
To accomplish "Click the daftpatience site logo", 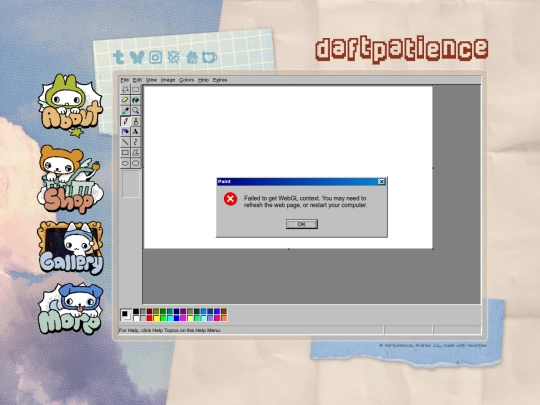I will 402,50.
